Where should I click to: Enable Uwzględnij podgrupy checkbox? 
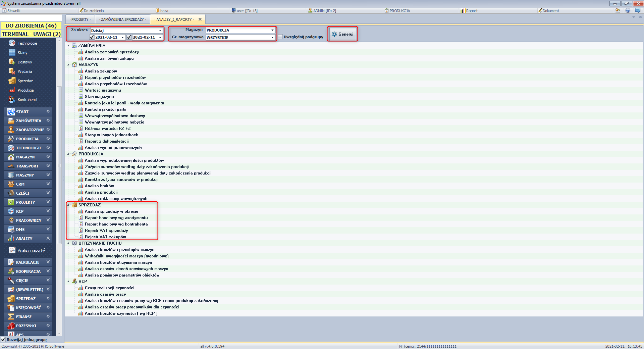pyautogui.click(x=280, y=37)
